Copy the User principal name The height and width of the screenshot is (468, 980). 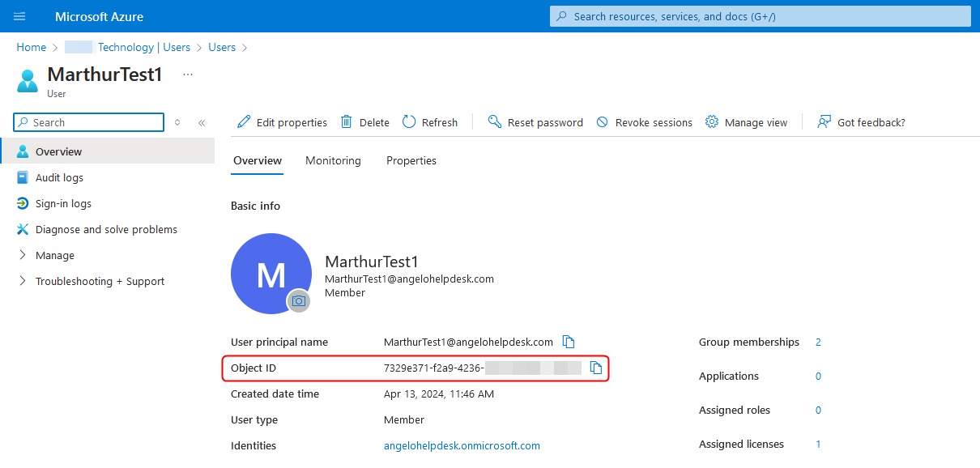pos(569,342)
